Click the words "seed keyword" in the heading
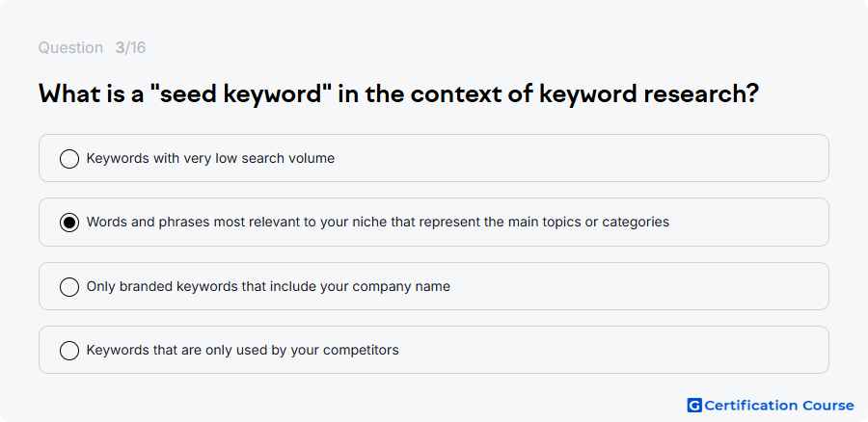Viewport: 868px width, 422px height. 241,94
